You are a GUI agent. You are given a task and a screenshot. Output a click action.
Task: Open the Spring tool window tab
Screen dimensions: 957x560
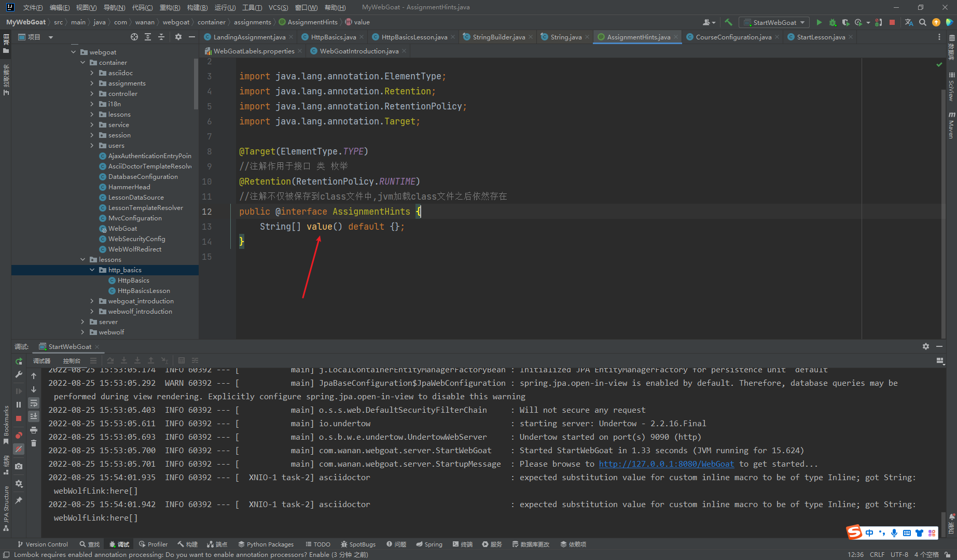coord(429,544)
